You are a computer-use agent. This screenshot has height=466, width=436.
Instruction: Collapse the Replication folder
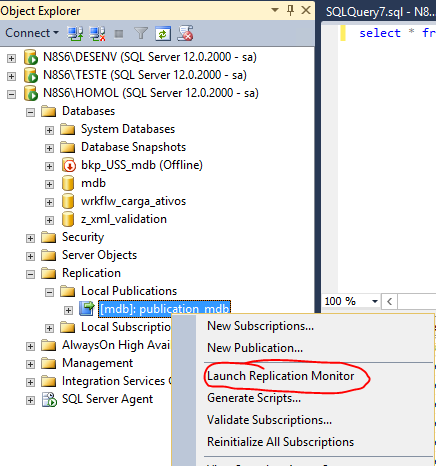[30, 274]
